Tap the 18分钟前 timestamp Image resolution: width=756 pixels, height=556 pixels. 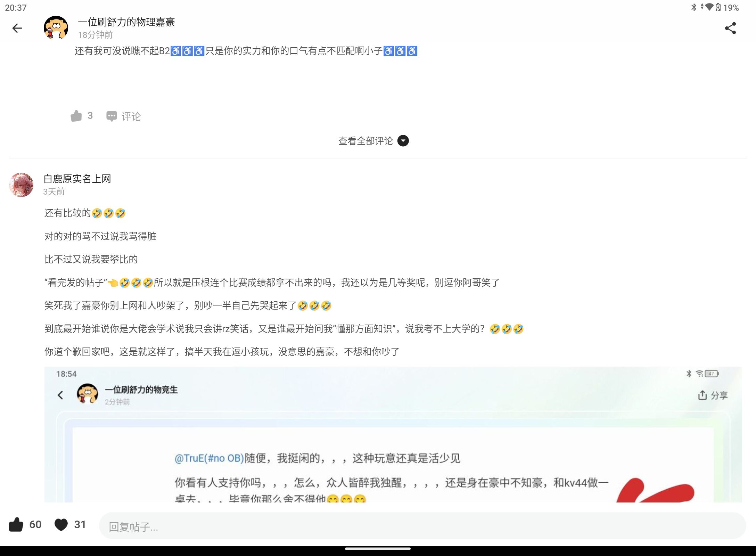click(95, 35)
